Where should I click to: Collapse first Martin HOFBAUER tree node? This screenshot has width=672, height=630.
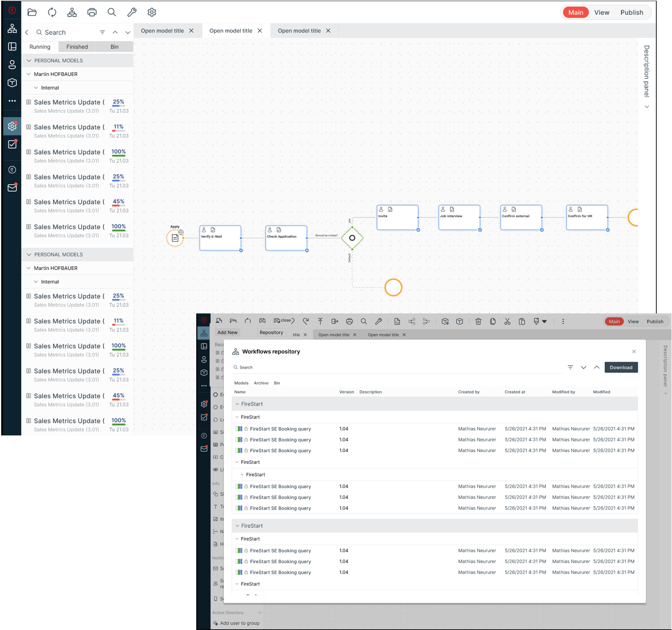point(29,74)
